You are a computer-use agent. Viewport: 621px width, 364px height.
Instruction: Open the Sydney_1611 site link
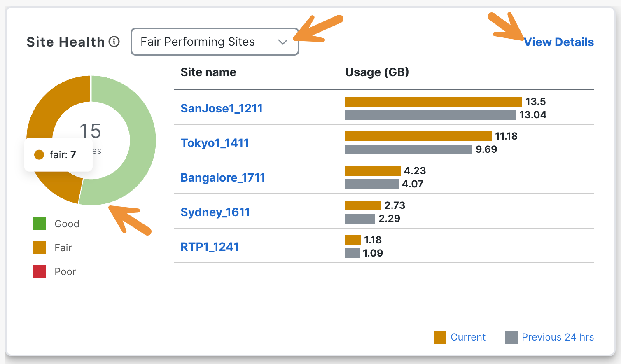tap(215, 212)
